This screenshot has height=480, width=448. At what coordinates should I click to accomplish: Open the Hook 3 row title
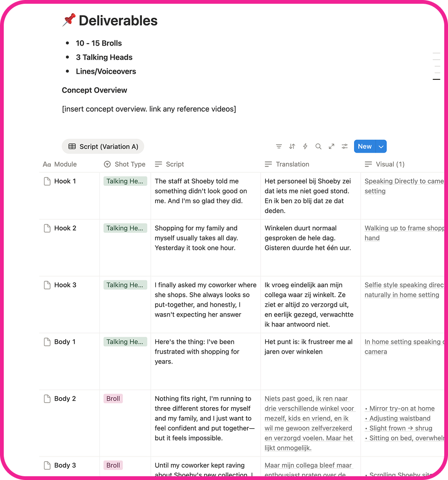tap(65, 285)
